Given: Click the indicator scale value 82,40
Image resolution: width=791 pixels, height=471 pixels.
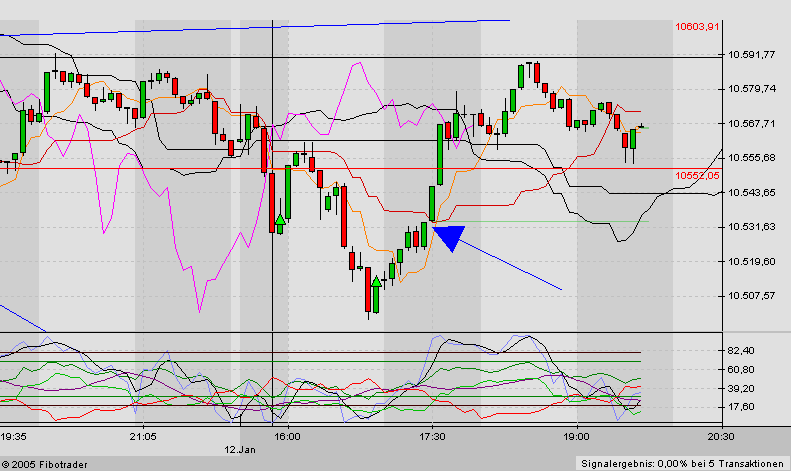Looking at the screenshot, I should (x=741, y=350).
